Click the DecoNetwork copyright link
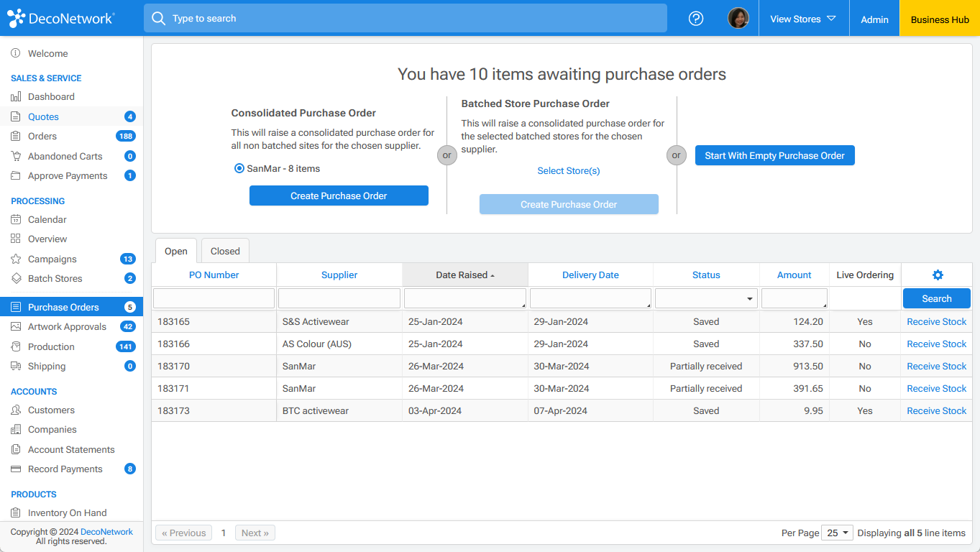980x552 pixels. coord(106,532)
